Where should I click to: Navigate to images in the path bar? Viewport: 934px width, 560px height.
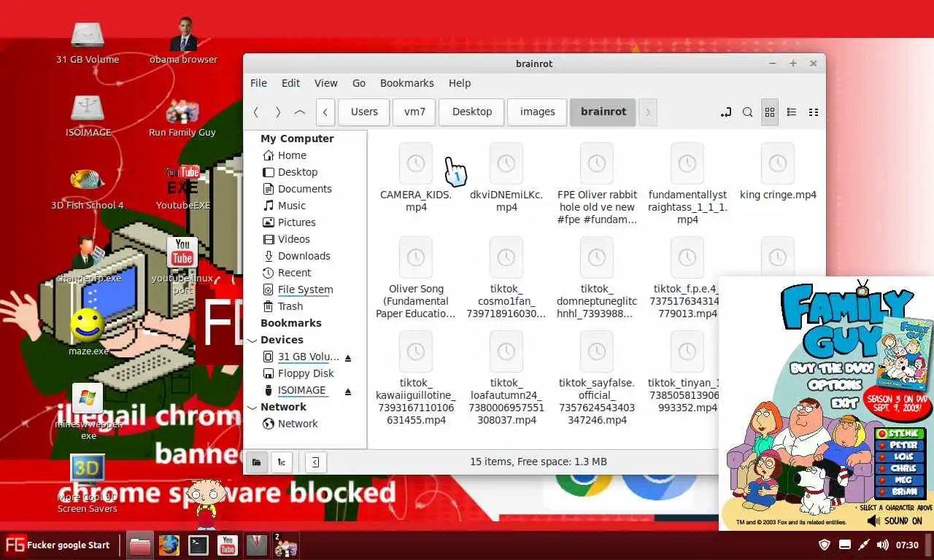coord(537,112)
